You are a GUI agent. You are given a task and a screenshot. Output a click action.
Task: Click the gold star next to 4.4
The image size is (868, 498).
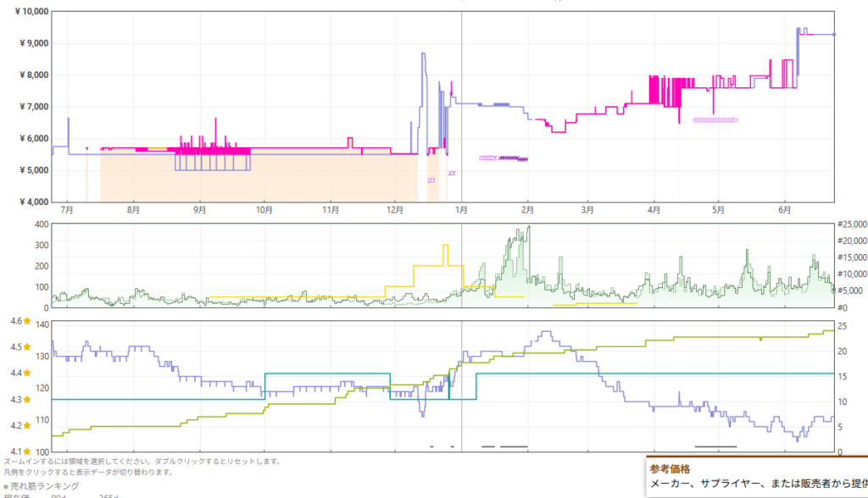click(x=27, y=373)
